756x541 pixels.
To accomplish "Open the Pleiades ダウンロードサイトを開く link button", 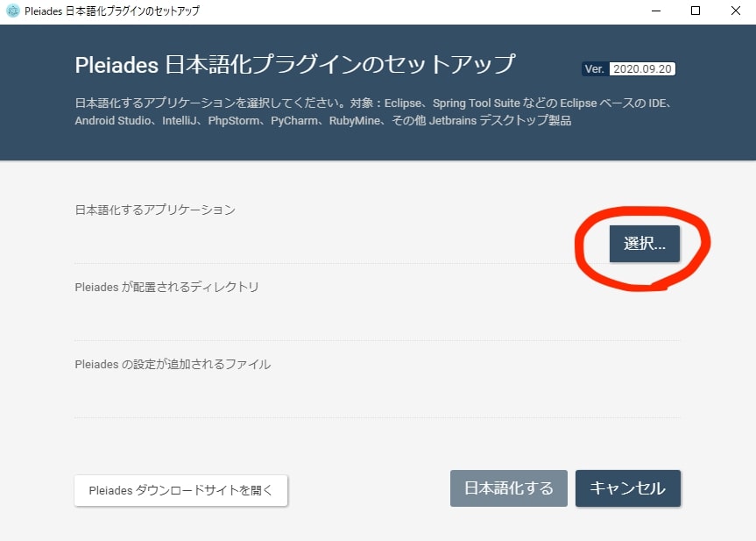I will point(180,490).
